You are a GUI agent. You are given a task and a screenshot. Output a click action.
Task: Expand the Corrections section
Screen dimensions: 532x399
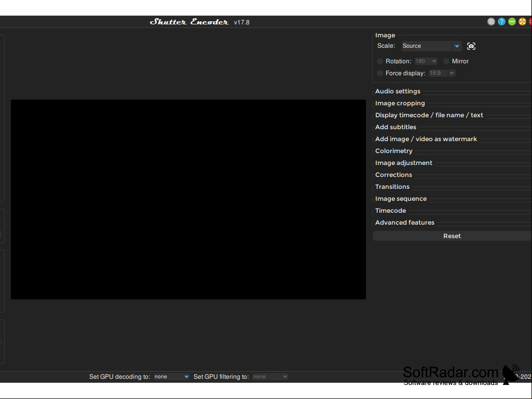393,175
